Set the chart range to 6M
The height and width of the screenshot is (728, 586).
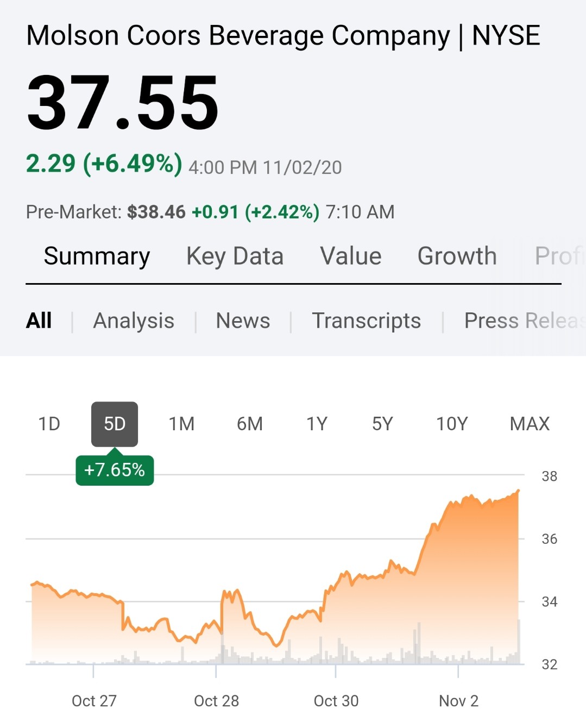(250, 424)
